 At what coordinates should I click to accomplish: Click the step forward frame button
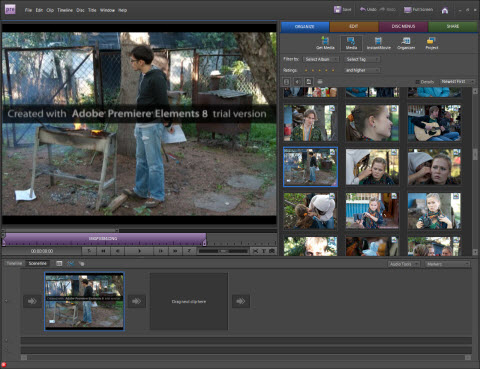point(161,251)
